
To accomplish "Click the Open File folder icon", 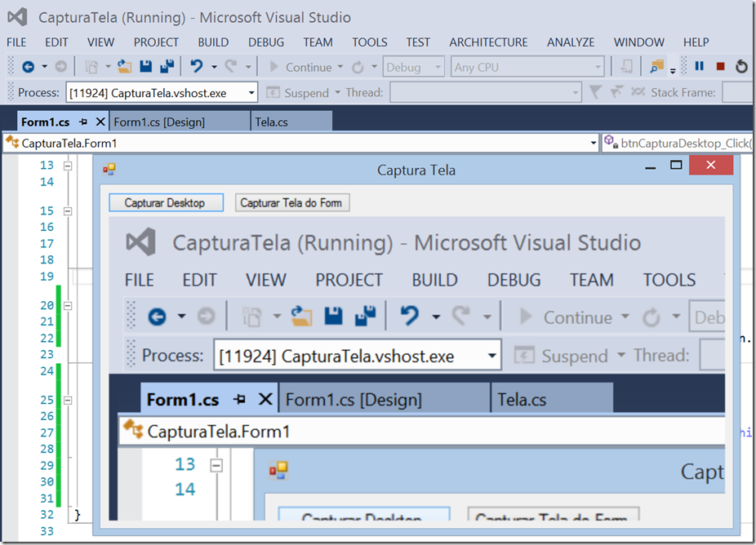I will [x=124, y=67].
